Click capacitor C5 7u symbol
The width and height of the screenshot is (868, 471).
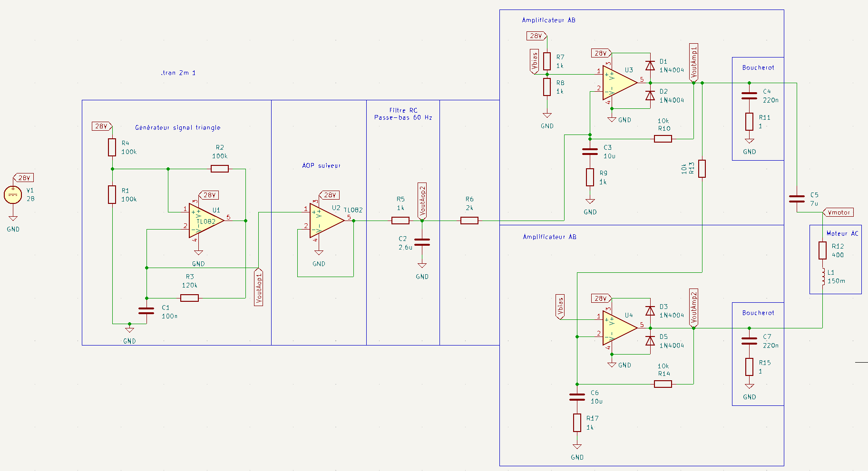coord(797,199)
